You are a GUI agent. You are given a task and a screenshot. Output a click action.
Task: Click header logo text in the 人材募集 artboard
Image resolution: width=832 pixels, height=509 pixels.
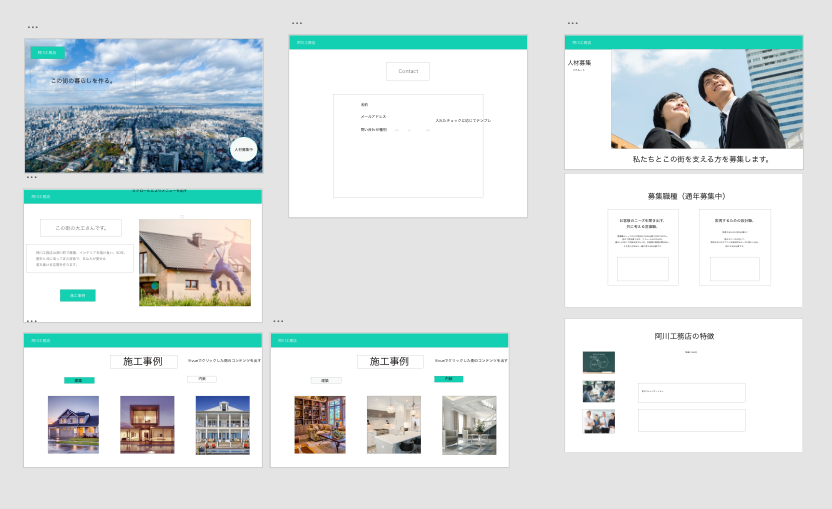[x=582, y=42]
